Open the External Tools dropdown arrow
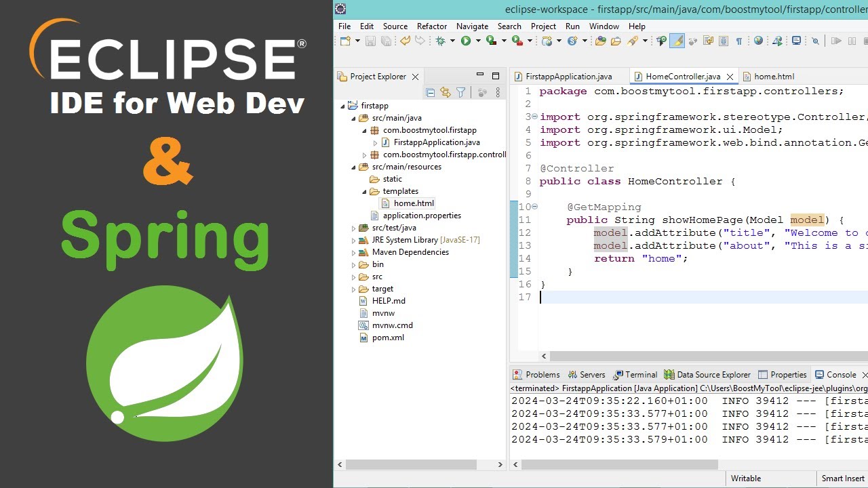The height and width of the screenshot is (488, 868). tap(530, 41)
